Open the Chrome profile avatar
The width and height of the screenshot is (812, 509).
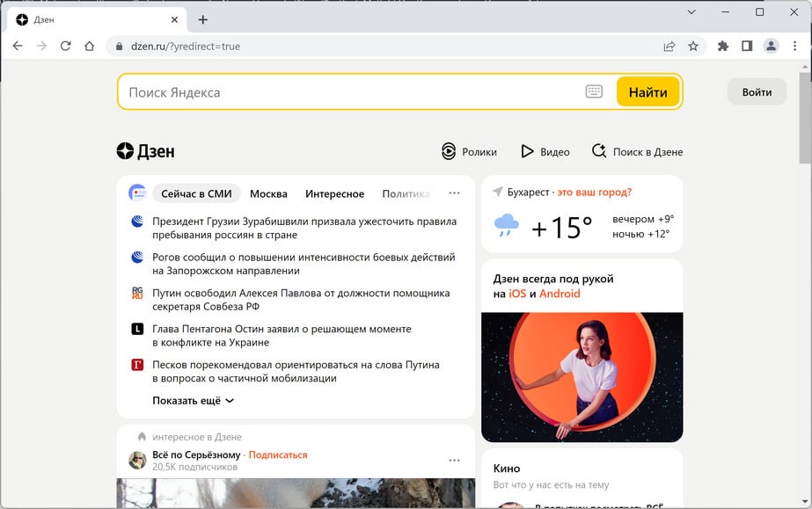point(771,46)
